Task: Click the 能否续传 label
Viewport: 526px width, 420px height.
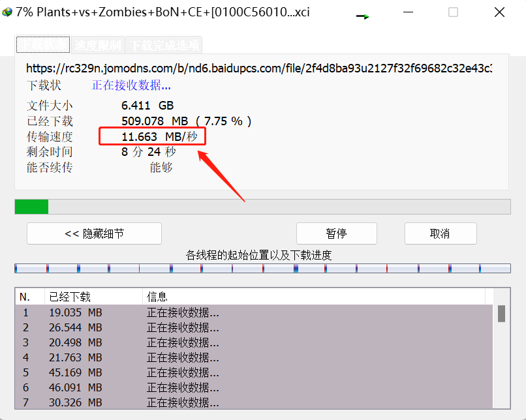Action: click(x=50, y=167)
